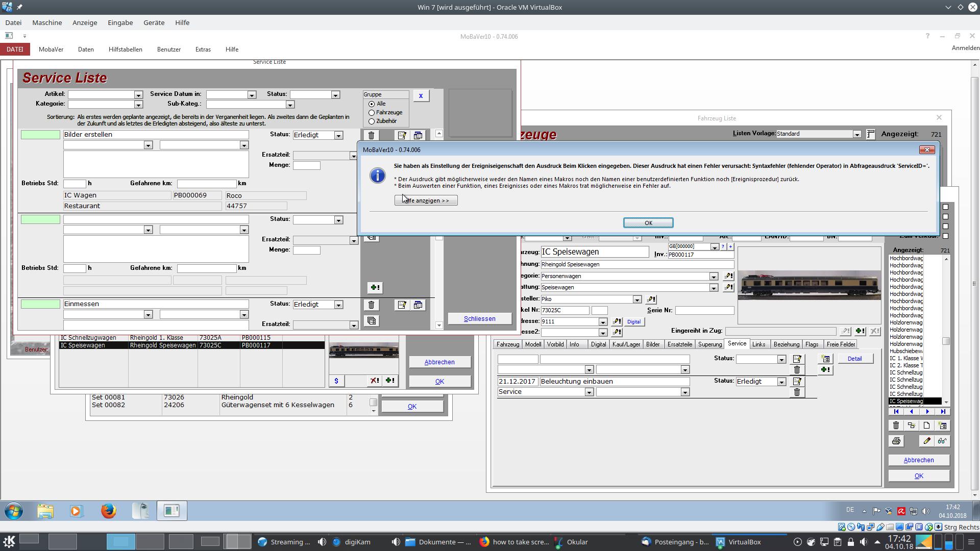Click the wrench icon beside Piko manufacturer

651,299
